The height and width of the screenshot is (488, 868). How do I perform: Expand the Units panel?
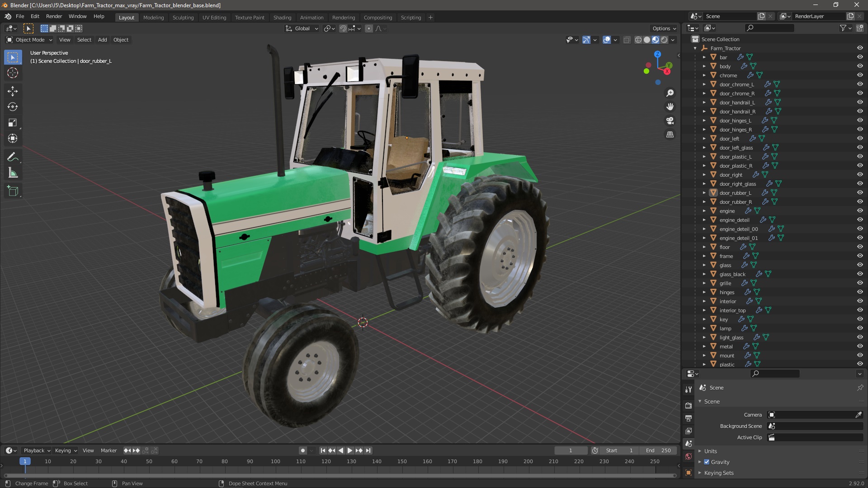coord(710,451)
